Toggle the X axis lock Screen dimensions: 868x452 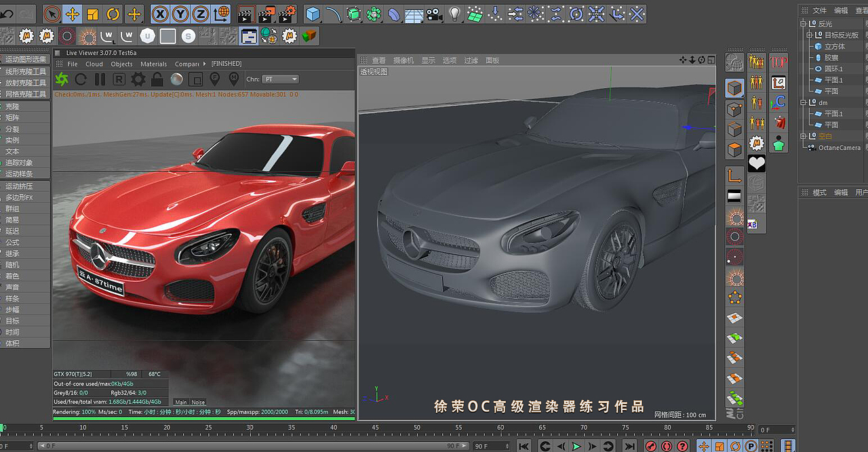160,14
